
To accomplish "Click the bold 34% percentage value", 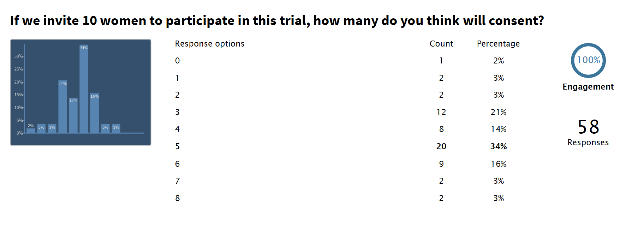I will pyautogui.click(x=499, y=146).
